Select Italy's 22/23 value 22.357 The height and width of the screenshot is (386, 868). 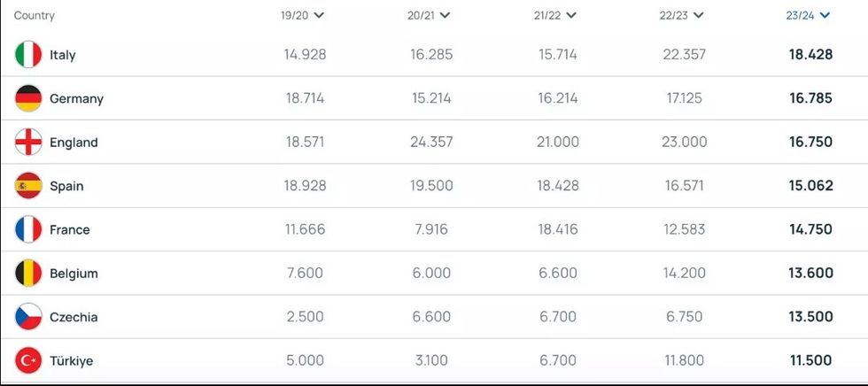(684, 55)
